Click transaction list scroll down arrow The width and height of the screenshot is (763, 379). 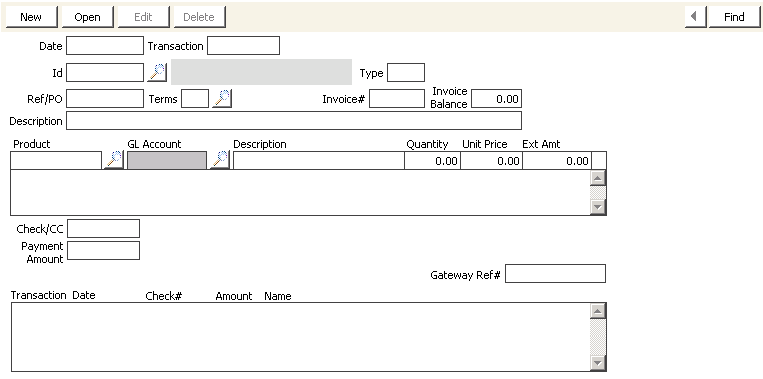[598, 363]
